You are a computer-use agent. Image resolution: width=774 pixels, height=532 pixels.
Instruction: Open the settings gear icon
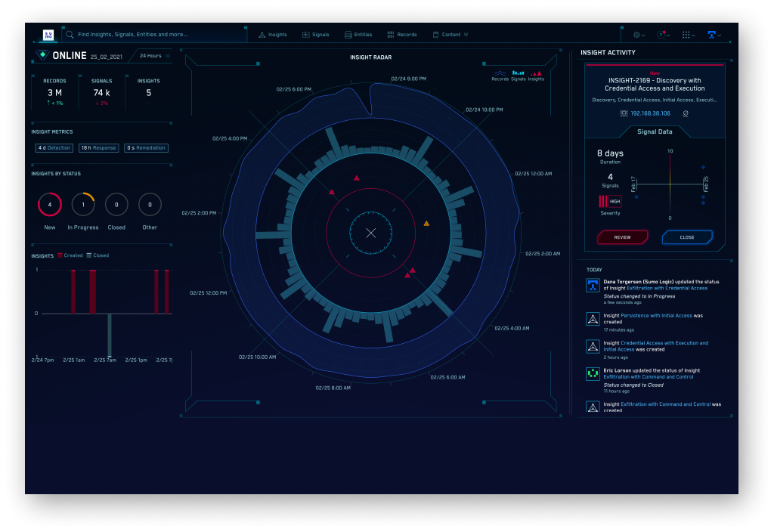click(x=635, y=34)
